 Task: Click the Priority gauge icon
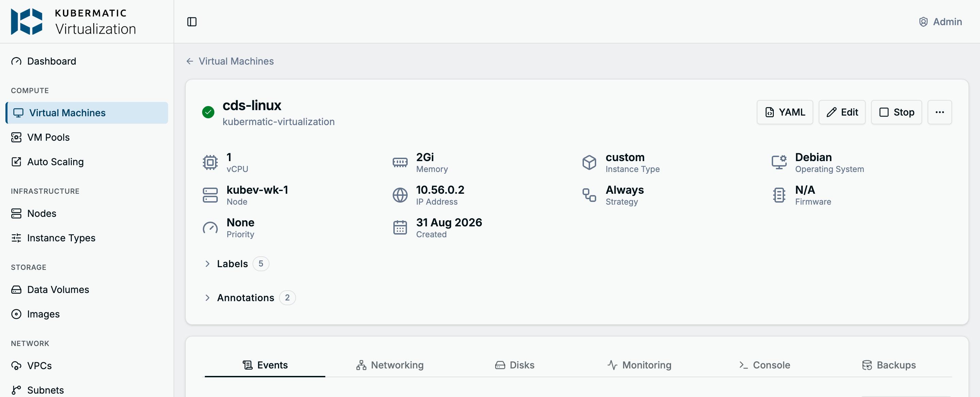210,228
